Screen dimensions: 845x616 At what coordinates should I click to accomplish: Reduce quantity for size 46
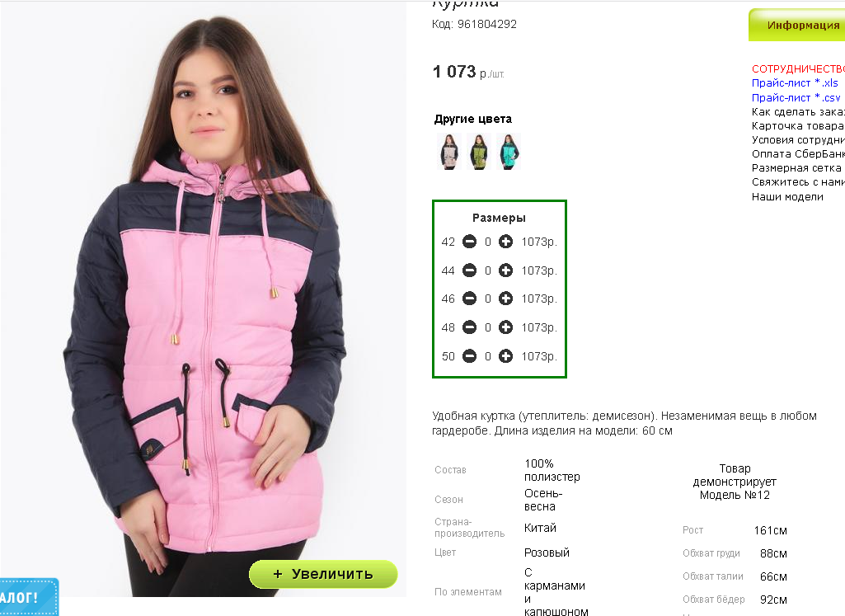[x=469, y=299]
